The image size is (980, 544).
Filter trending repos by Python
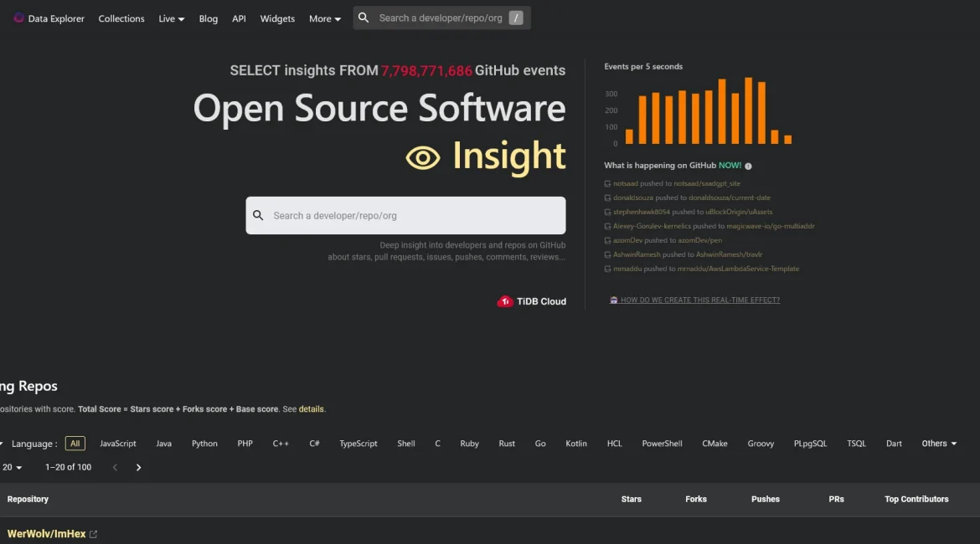(204, 444)
